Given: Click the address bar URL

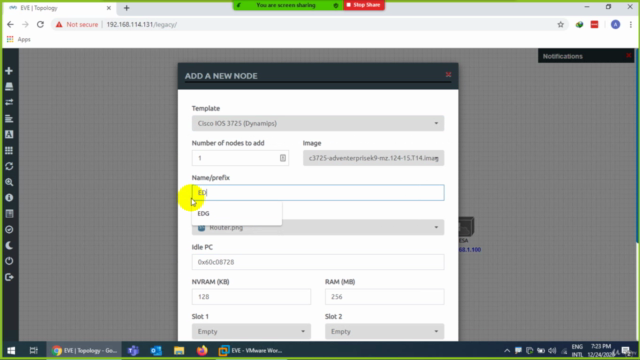Looking at the screenshot, I should click(x=142, y=24).
